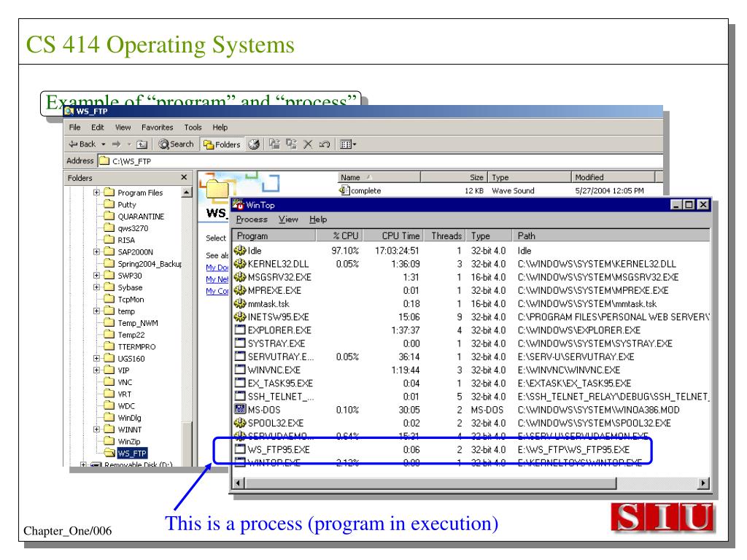
Task: Click the MSGSRV32.EXE process icon
Action: [239, 277]
